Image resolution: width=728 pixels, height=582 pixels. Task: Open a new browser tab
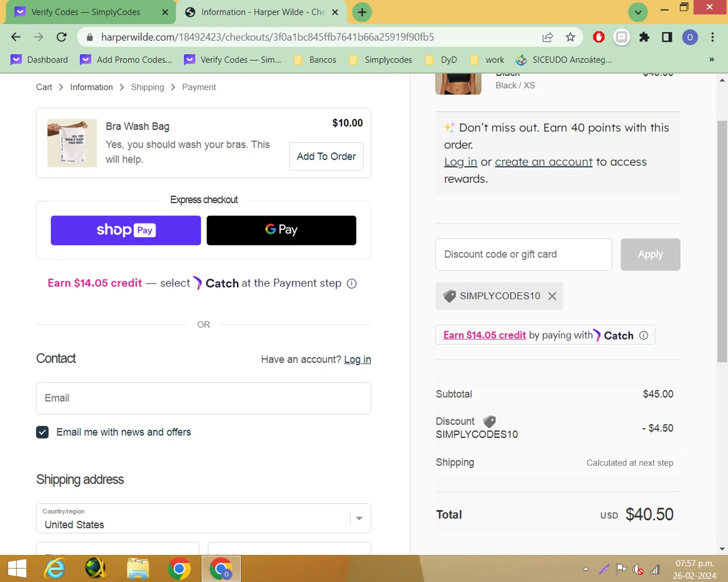pos(362,12)
